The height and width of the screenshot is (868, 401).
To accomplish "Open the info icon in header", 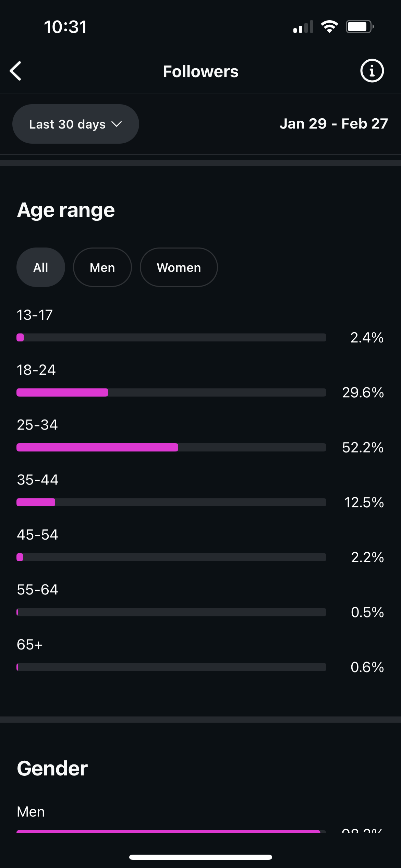I will [372, 71].
